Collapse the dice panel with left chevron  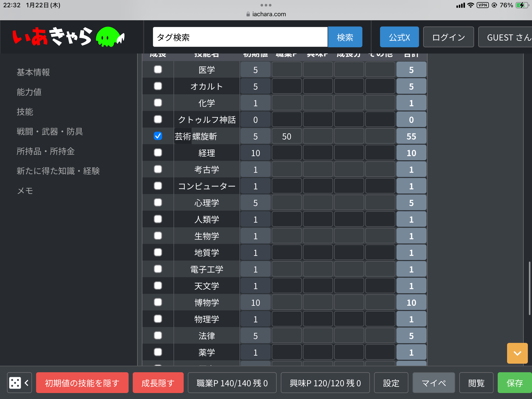pyautogui.click(x=26, y=383)
